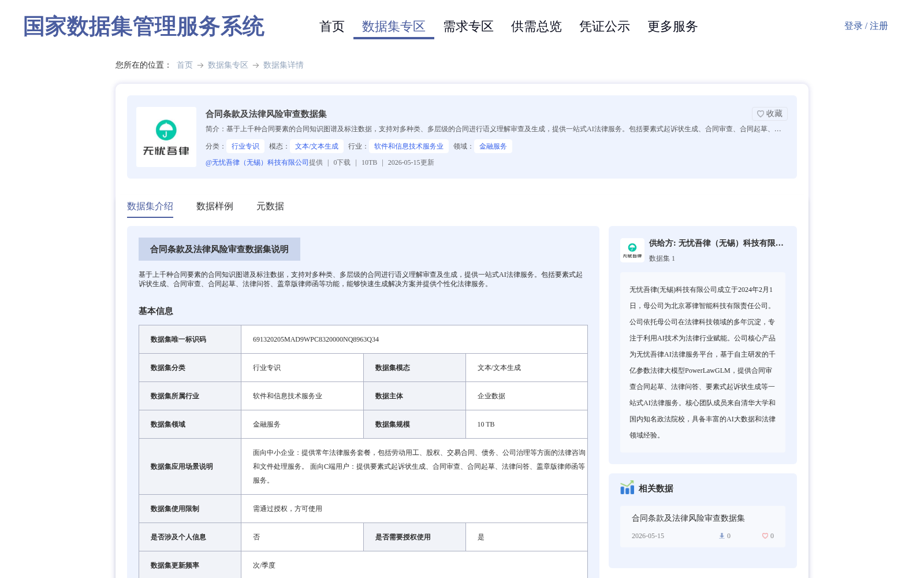Image resolution: width=924 pixels, height=578 pixels.
Task: Click the 合同条款及法律风险审查数据集说明 section heading
Action: 219,249
